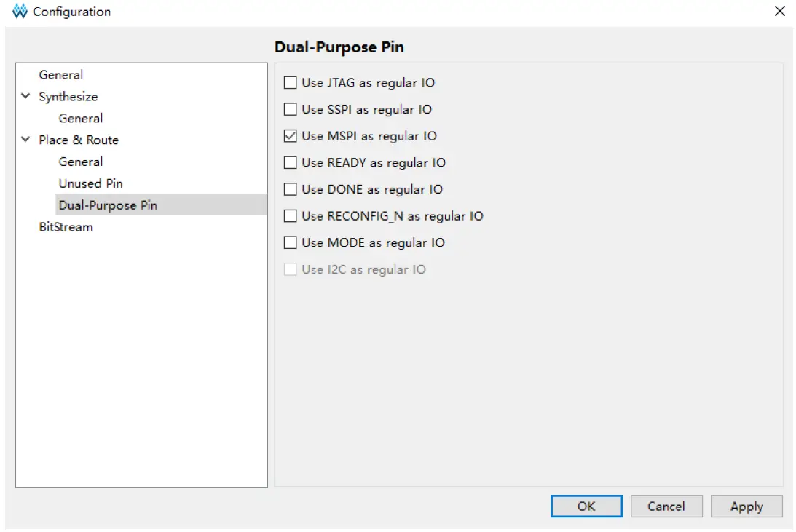796x532 pixels.
Task: Select the Dual-Purpose Pin tree item
Action: pyautogui.click(x=107, y=205)
